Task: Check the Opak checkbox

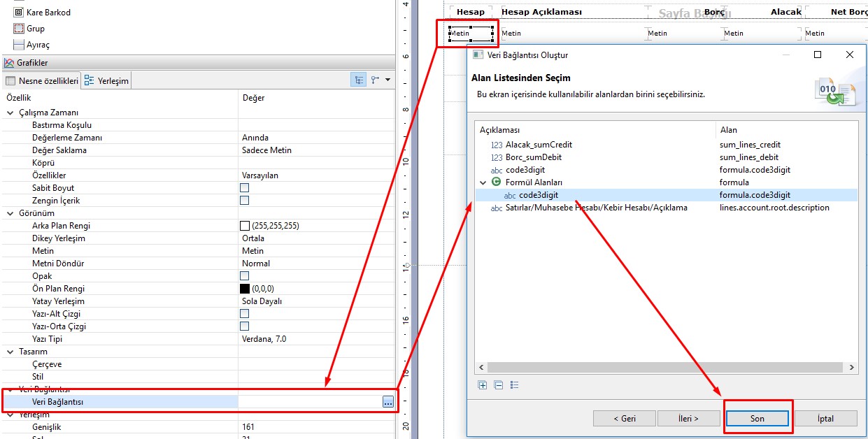Action: [x=245, y=276]
